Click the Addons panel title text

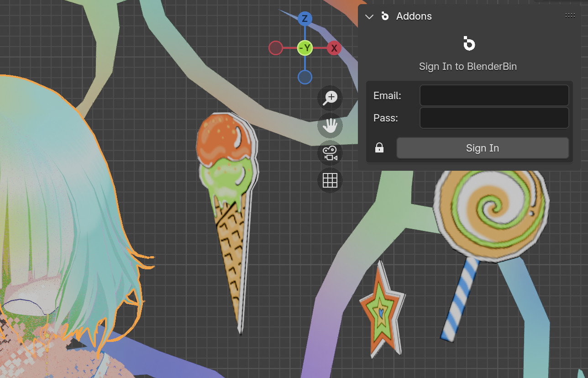(414, 16)
